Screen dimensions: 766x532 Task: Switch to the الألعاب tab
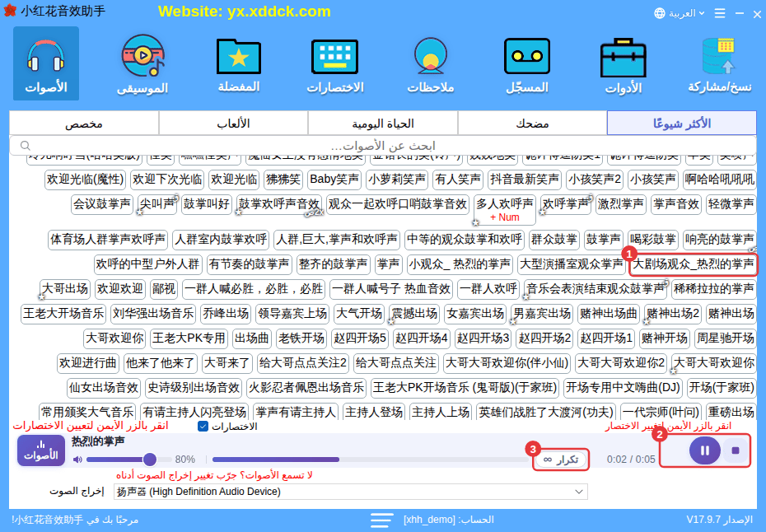[x=234, y=123]
